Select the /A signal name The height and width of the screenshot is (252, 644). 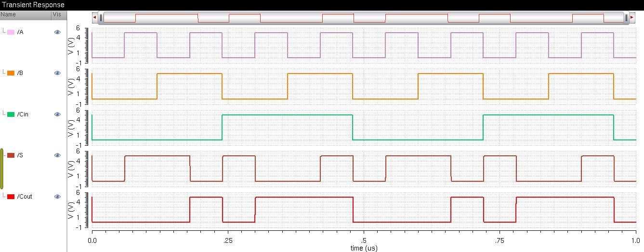(20, 32)
